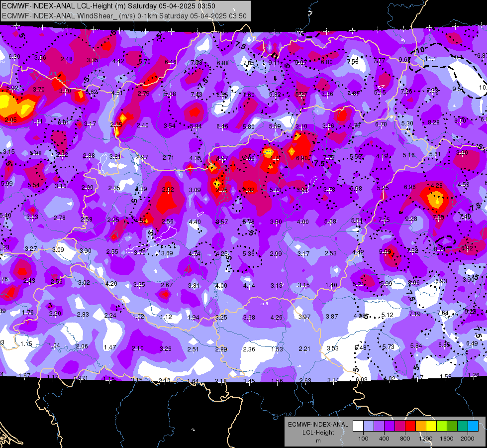Click the wind shear value '4.40'

coord(195,222)
